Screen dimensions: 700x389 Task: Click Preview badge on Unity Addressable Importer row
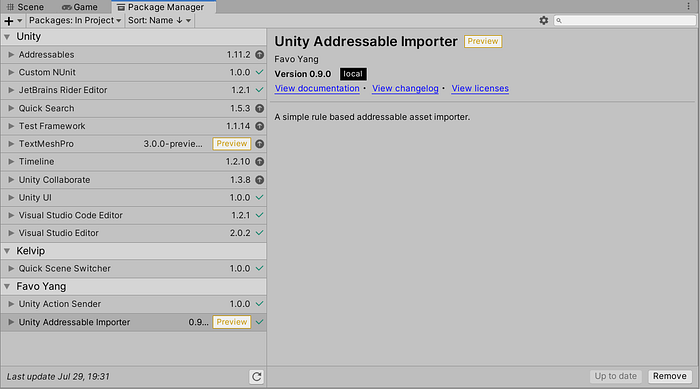pyautogui.click(x=232, y=322)
